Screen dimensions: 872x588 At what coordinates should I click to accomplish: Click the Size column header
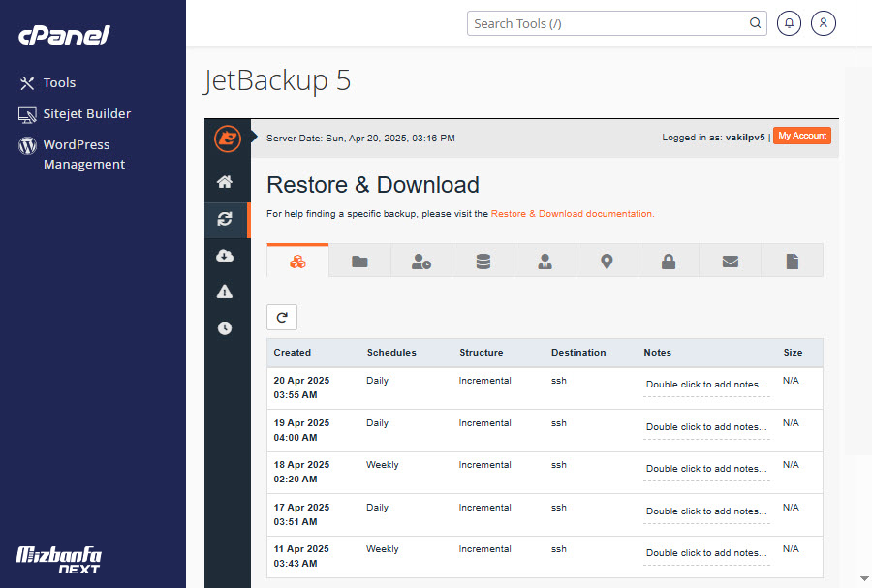click(x=793, y=353)
